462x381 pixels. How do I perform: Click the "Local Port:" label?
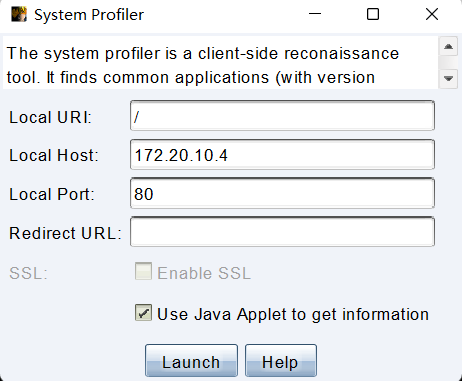coord(52,194)
